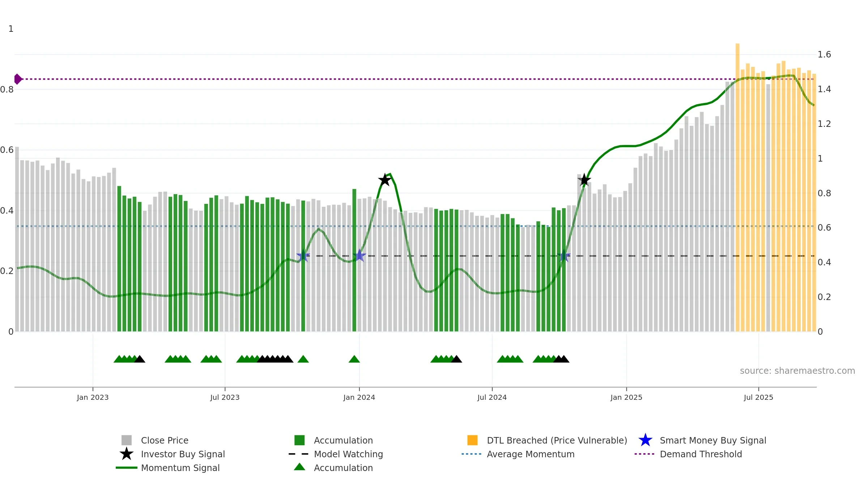Click the purple diamond Demand Threshold marker
This screenshot has width=868, height=488.
18,79
